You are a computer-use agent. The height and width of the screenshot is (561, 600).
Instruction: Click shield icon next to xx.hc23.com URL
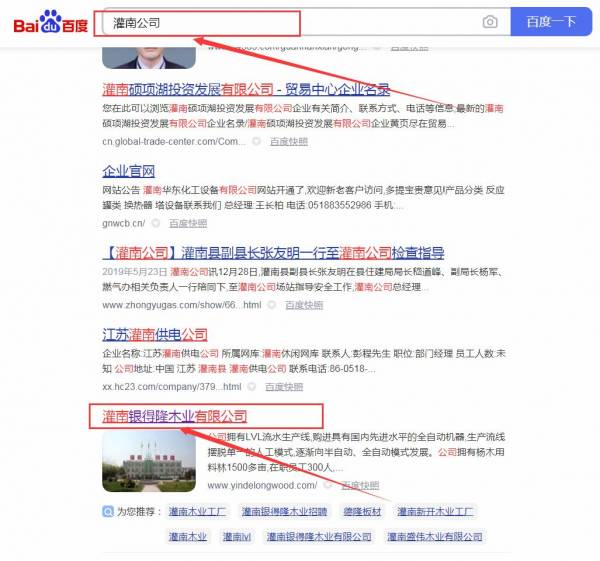253,386
